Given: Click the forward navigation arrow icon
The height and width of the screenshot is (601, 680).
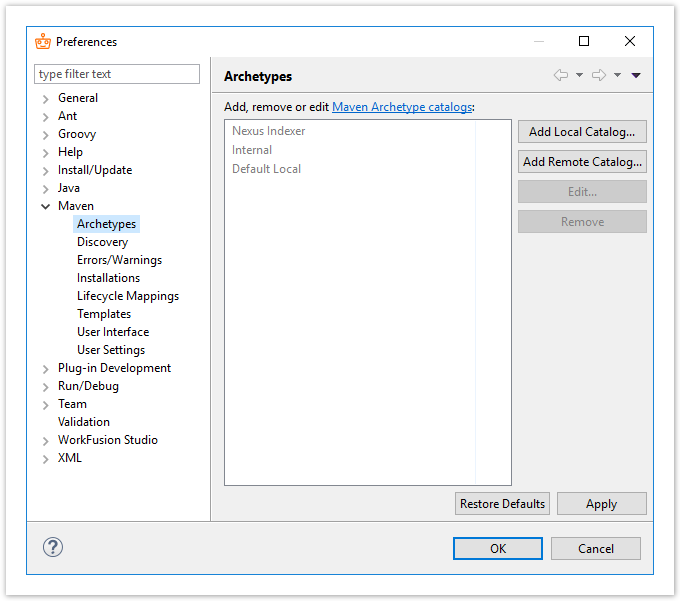Looking at the screenshot, I should (599, 75).
